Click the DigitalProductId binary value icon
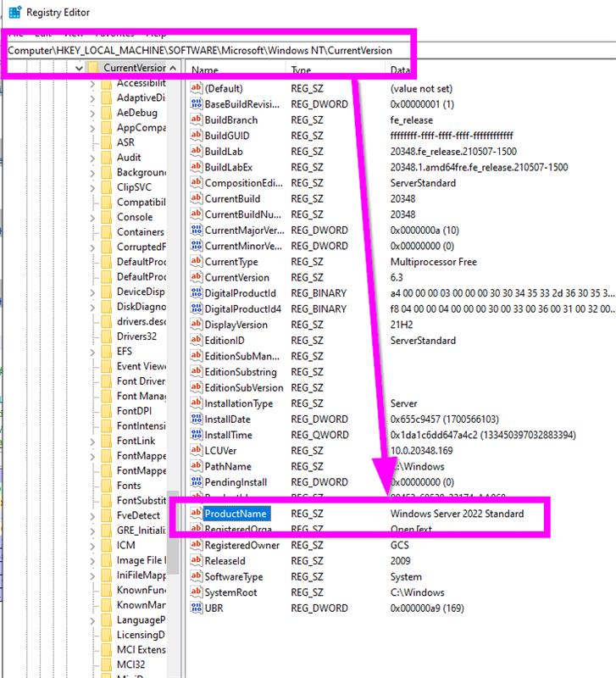This screenshot has width=616, height=678. pos(196,293)
